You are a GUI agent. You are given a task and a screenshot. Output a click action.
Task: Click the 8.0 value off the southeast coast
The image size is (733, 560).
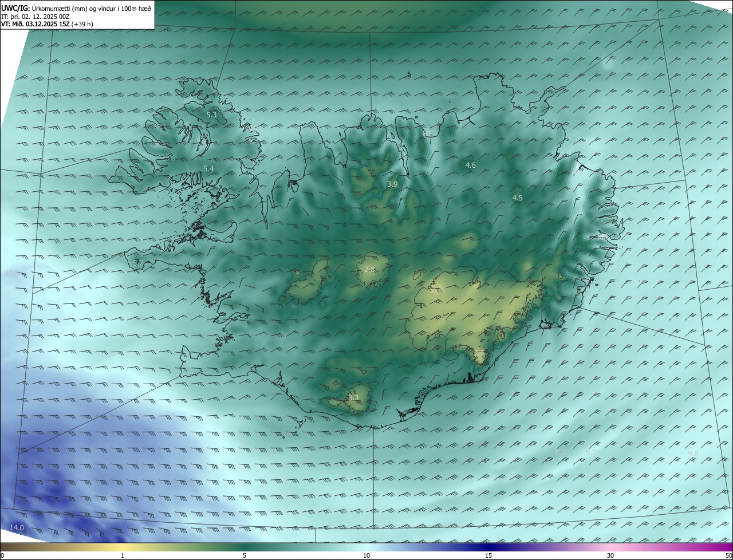pos(560,452)
